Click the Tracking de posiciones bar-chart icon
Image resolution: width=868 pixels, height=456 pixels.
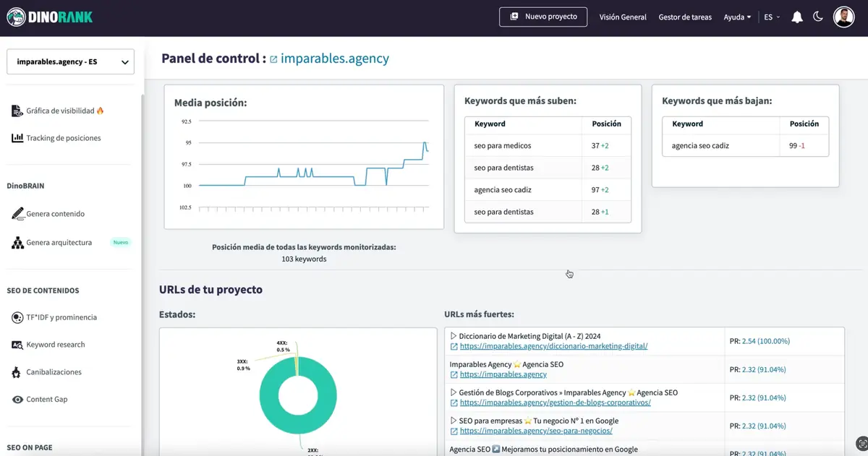pos(17,138)
